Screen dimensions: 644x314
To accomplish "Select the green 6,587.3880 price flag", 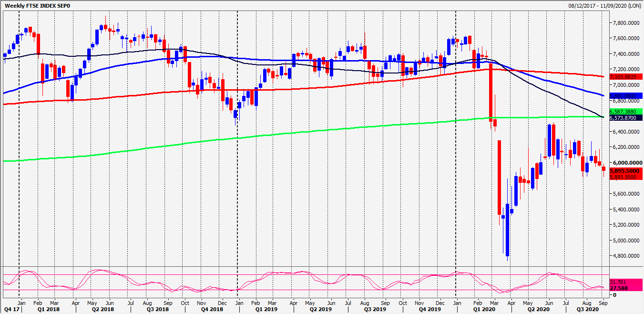I will click(x=624, y=111).
